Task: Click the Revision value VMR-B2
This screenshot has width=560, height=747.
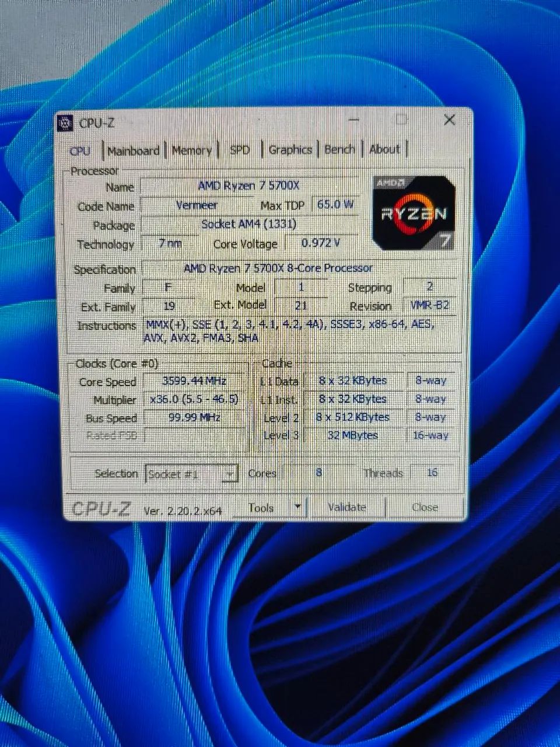Action: click(430, 305)
